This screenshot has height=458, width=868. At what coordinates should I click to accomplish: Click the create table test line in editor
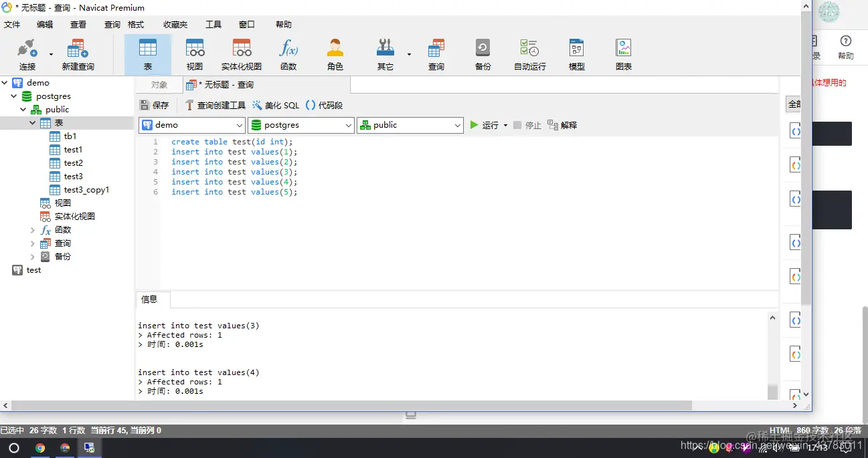[232, 142]
